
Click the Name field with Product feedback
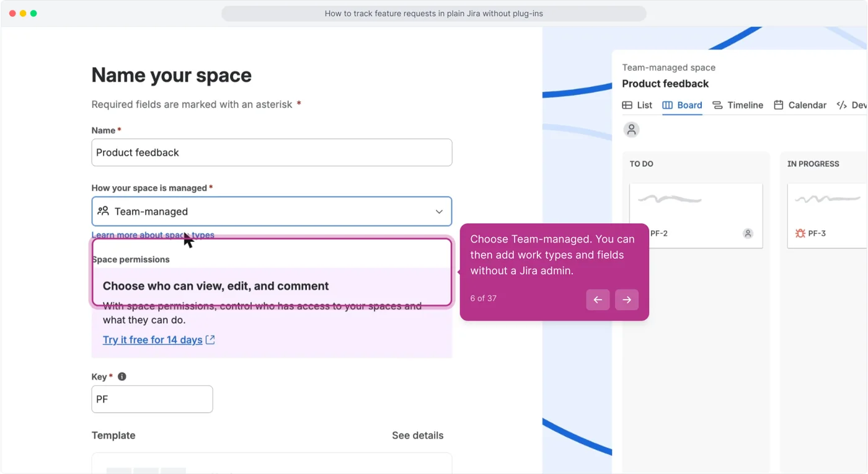(272, 153)
